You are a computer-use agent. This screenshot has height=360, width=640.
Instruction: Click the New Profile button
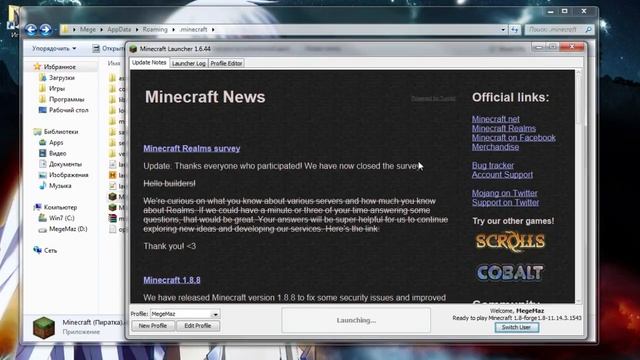click(153, 326)
